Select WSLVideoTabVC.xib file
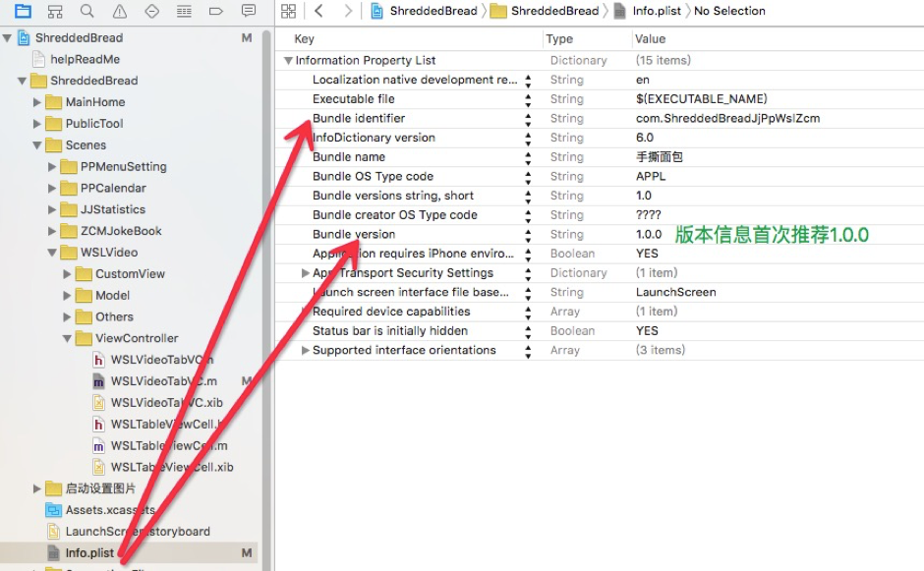The height and width of the screenshot is (571, 924). pos(167,403)
